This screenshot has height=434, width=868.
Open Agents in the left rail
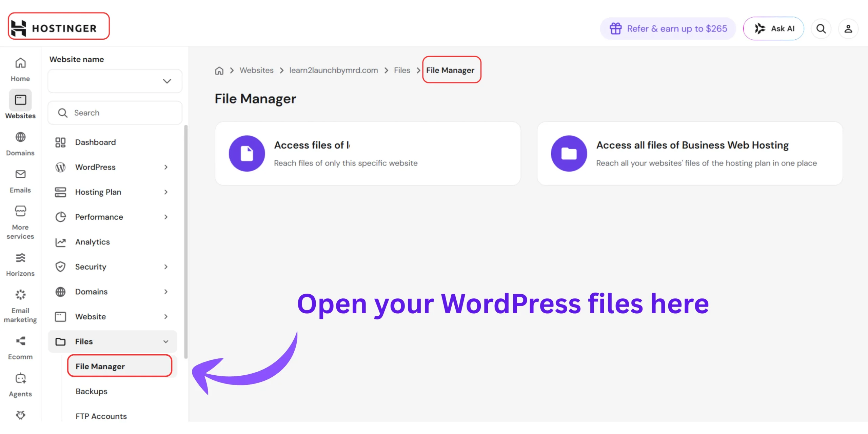click(x=20, y=386)
